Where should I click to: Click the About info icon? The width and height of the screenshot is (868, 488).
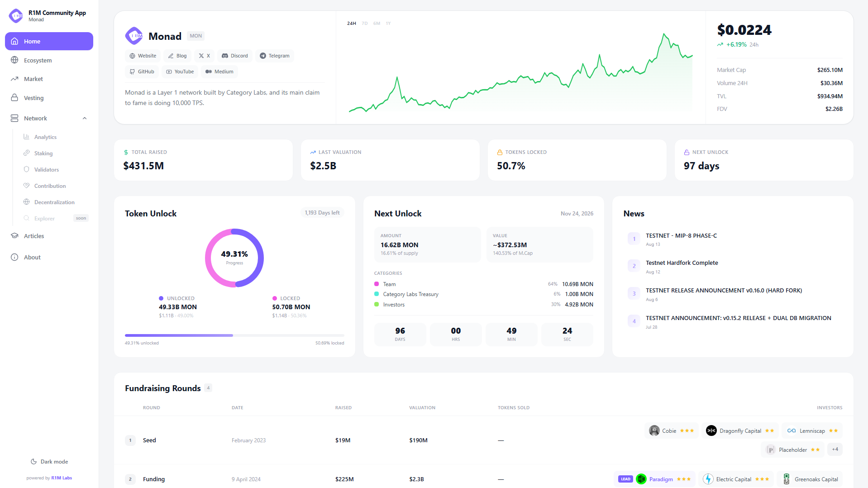pyautogui.click(x=15, y=257)
